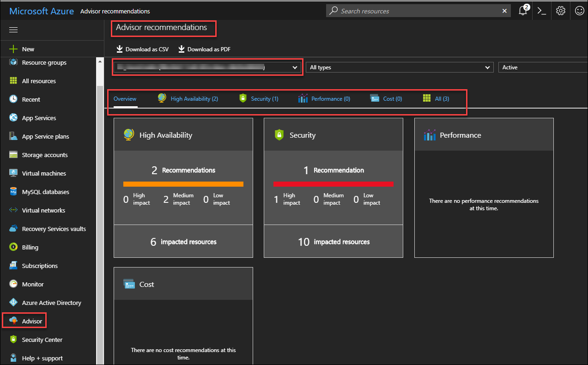The width and height of the screenshot is (588, 365).
Task: Click MySQL databases icon
Action: [13, 192]
